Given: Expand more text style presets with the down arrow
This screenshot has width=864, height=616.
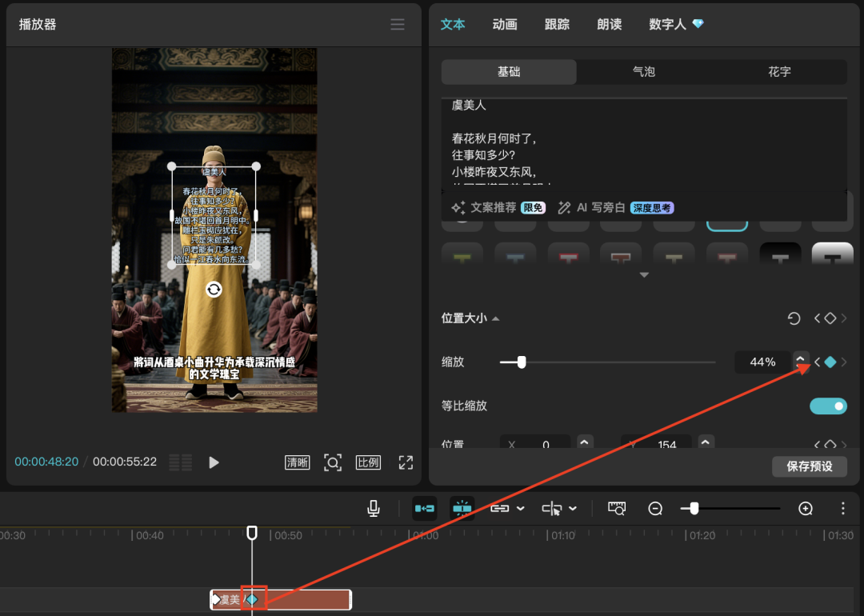Looking at the screenshot, I should (x=644, y=274).
